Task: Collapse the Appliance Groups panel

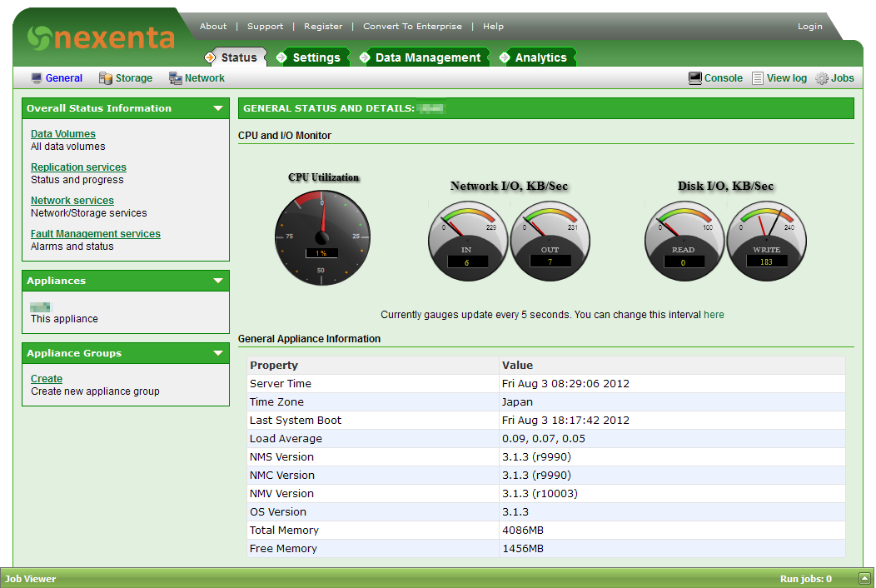Action: pos(218,353)
